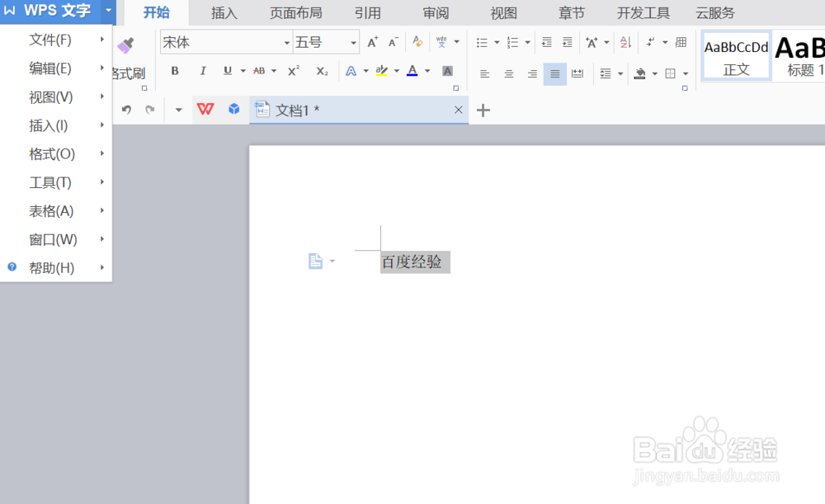
Task: Click the blue cube icon
Action: click(234, 109)
